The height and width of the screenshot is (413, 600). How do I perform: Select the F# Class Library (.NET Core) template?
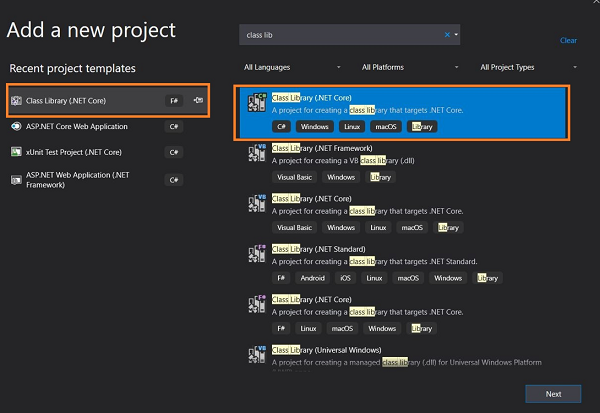[402, 314]
